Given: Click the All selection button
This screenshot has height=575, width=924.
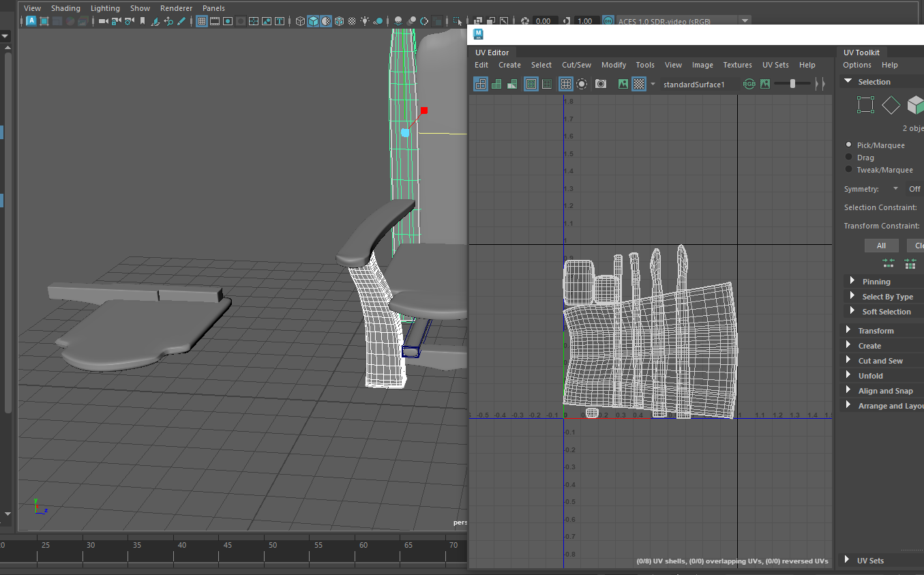Looking at the screenshot, I should (x=882, y=246).
